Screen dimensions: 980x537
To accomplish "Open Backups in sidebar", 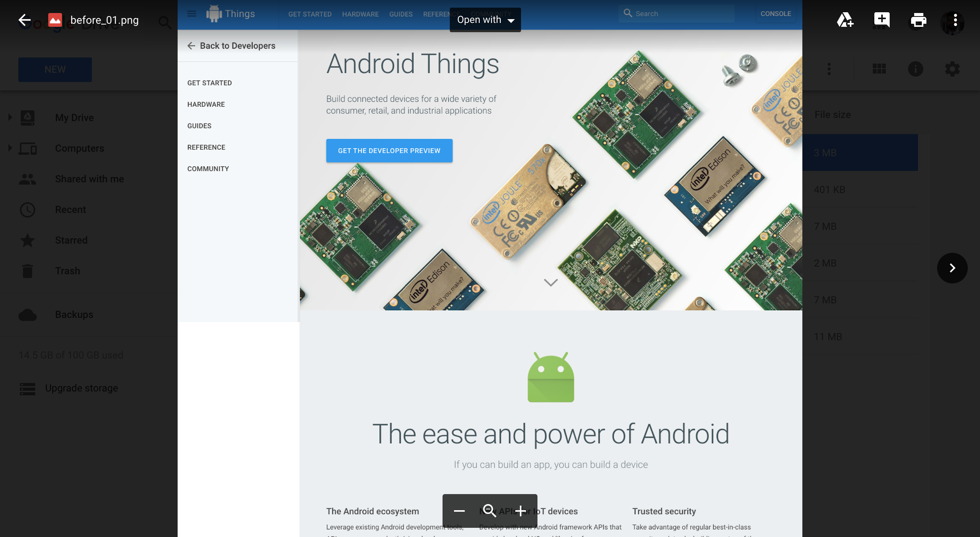I will coord(74,314).
